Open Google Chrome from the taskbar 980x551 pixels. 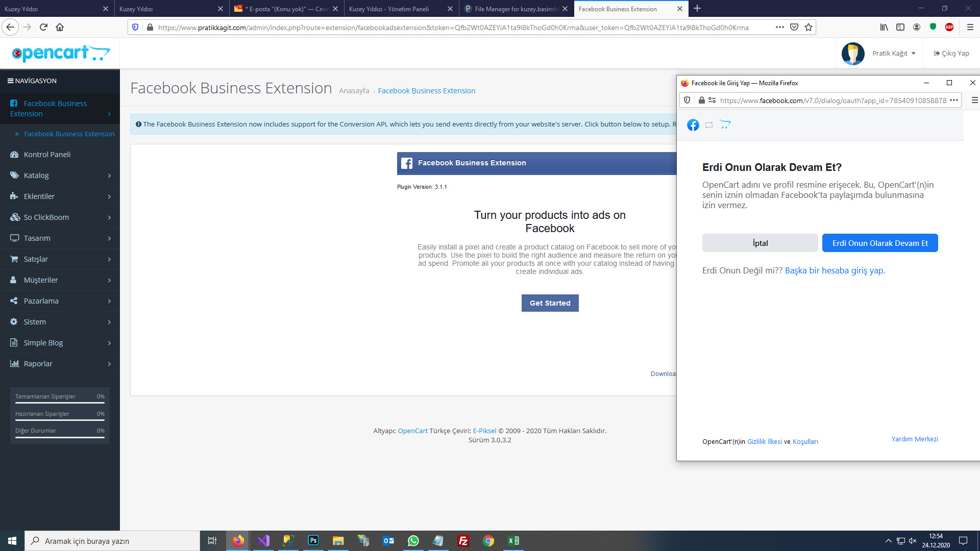[488, 541]
